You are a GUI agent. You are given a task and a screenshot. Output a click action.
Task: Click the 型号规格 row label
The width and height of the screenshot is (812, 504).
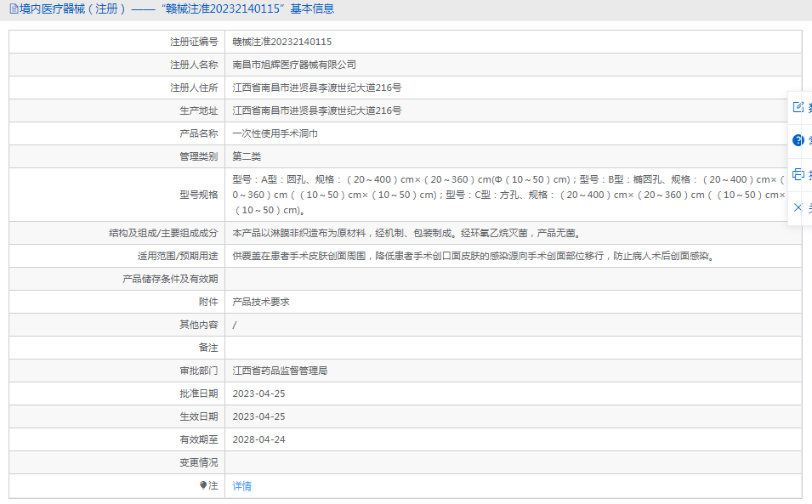[x=199, y=195]
